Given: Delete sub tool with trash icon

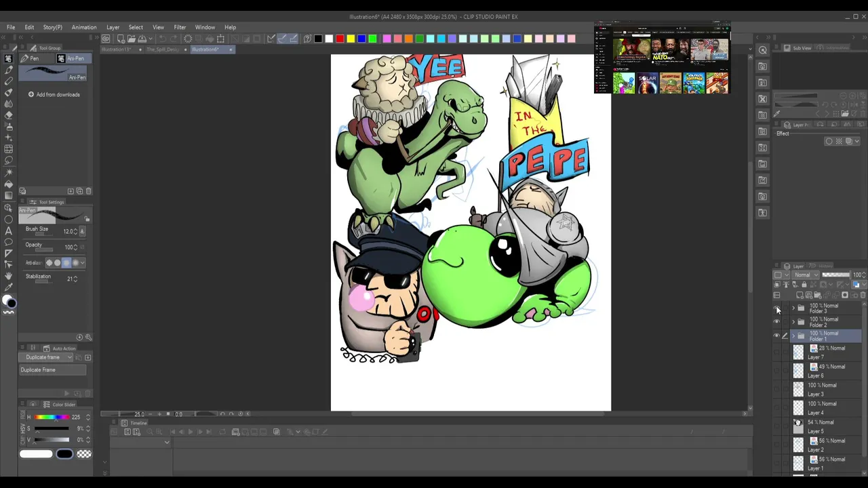Looking at the screenshot, I should 88,191.
